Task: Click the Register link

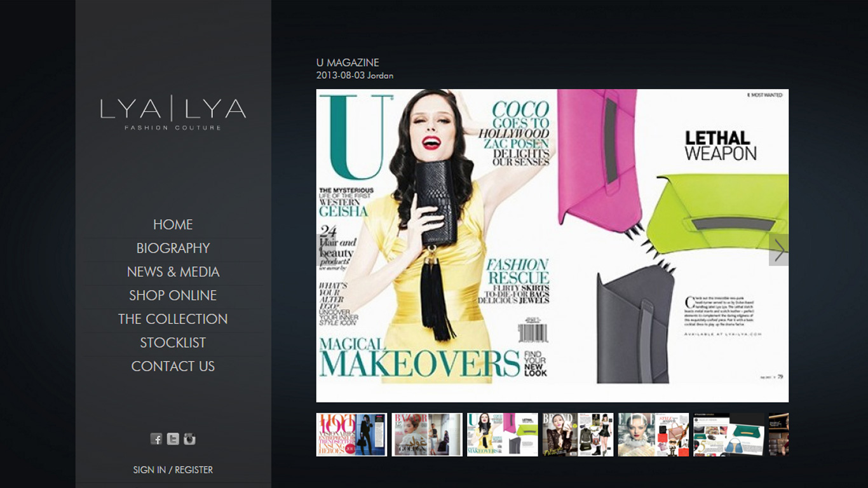Action: click(x=194, y=470)
